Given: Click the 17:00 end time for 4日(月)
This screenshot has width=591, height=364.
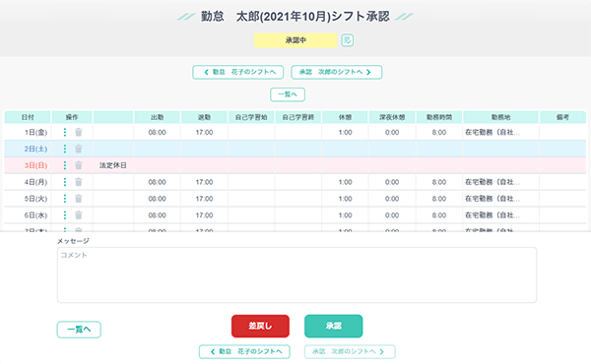Looking at the screenshot, I should [204, 182].
